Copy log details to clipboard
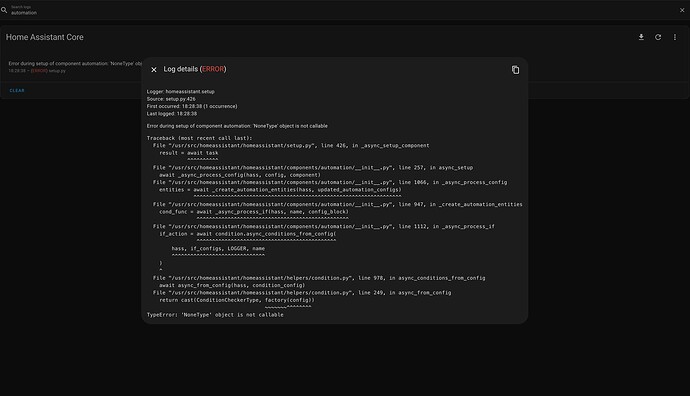 click(515, 70)
